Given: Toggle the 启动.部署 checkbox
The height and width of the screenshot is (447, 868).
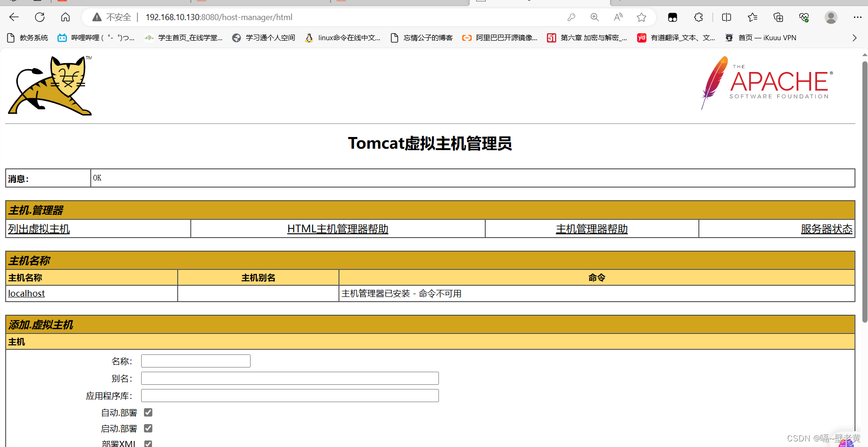Looking at the screenshot, I should point(148,428).
